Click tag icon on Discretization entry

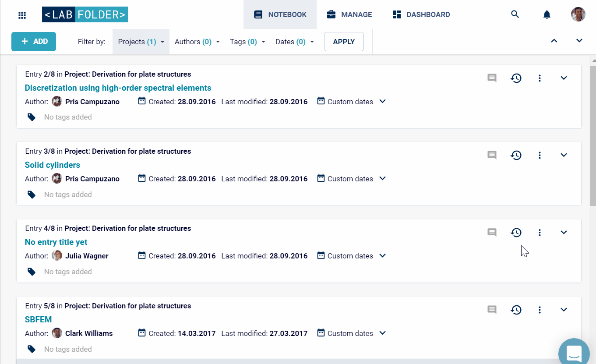(32, 117)
